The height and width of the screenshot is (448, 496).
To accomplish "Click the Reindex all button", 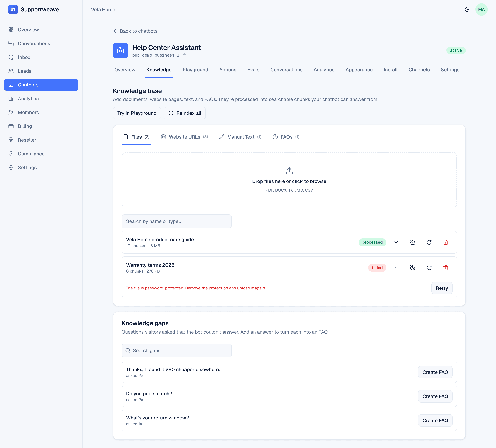I will pyautogui.click(x=184, y=113).
